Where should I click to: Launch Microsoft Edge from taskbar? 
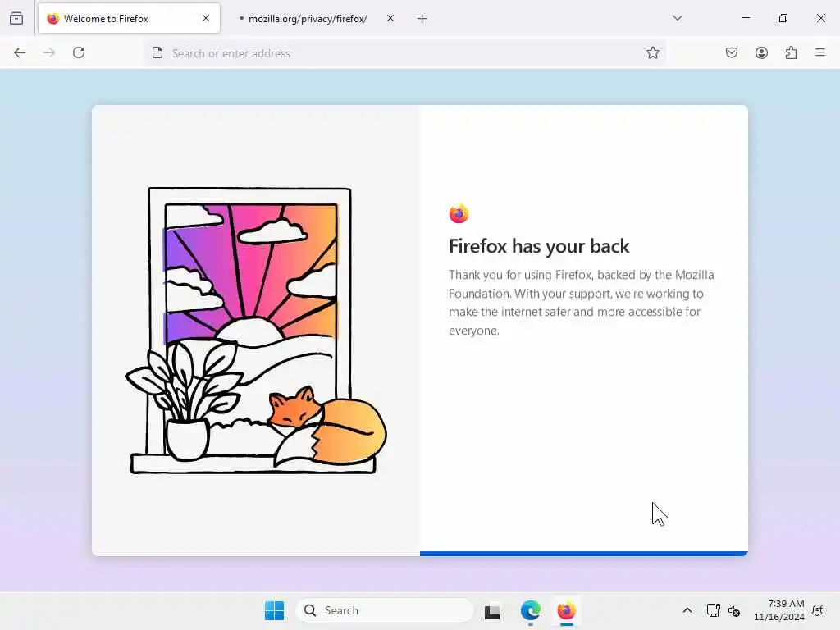[531, 610]
